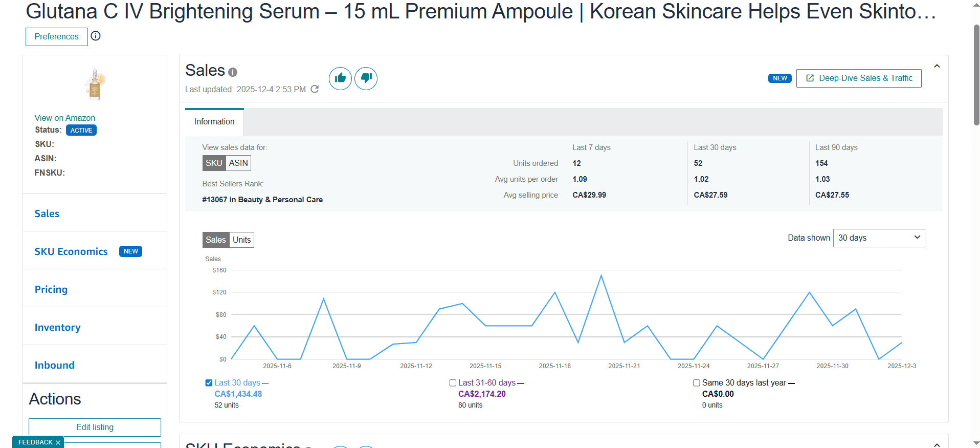The width and height of the screenshot is (980, 448).
Task: Click Last 30 days units ordered value 52
Action: click(x=698, y=163)
